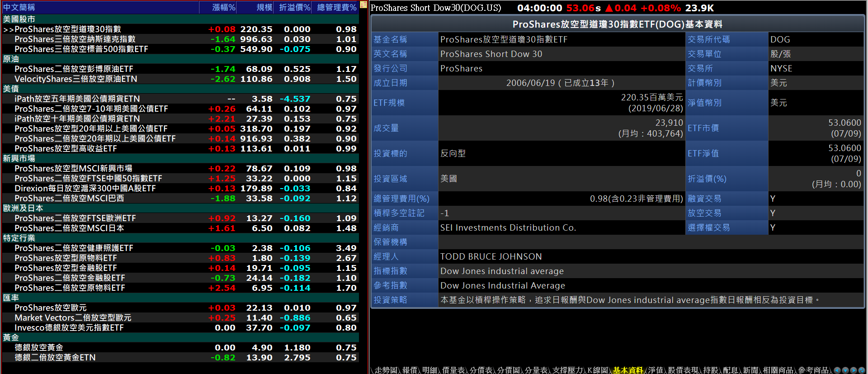Click the blue right arrow icon
The image size is (868, 374).
854,370
